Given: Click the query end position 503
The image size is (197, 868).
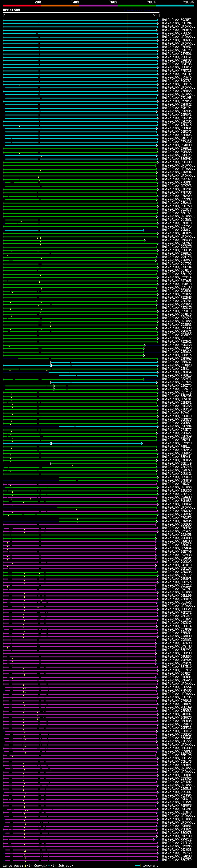Looking at the screenshot, I should [x=155, y=15].
